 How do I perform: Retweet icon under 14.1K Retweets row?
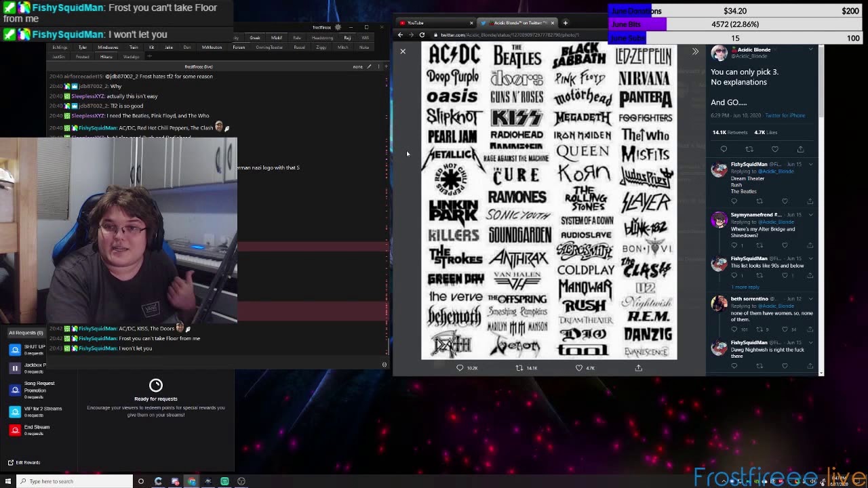click(749, 149)
